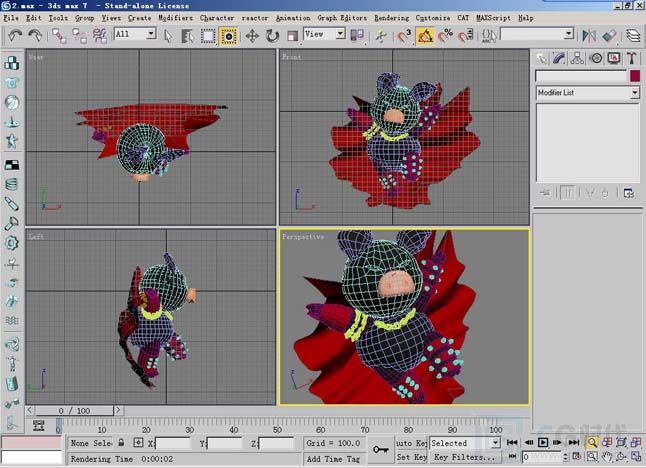
Task: Click the X coordinate input field
Action: pos(173,443)
